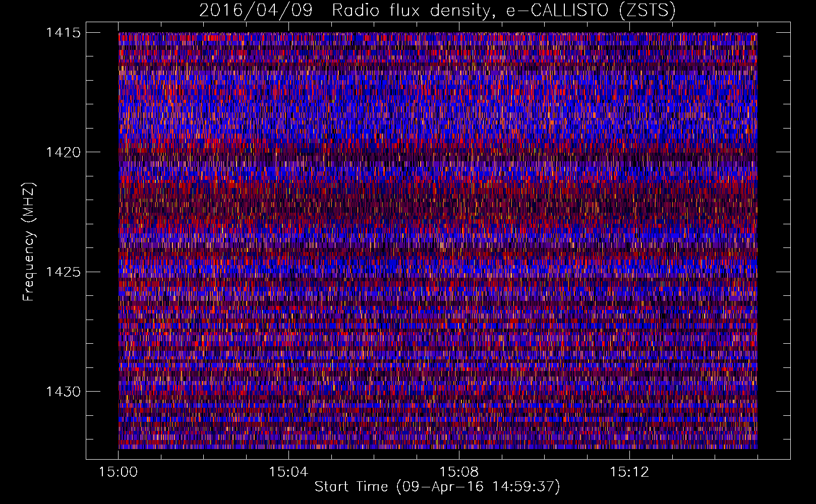Screen dimensions: 816x504
Task: Click the 'Start Time (09-Apr-16 14:59:37)' label
Action: coord(437,487)
